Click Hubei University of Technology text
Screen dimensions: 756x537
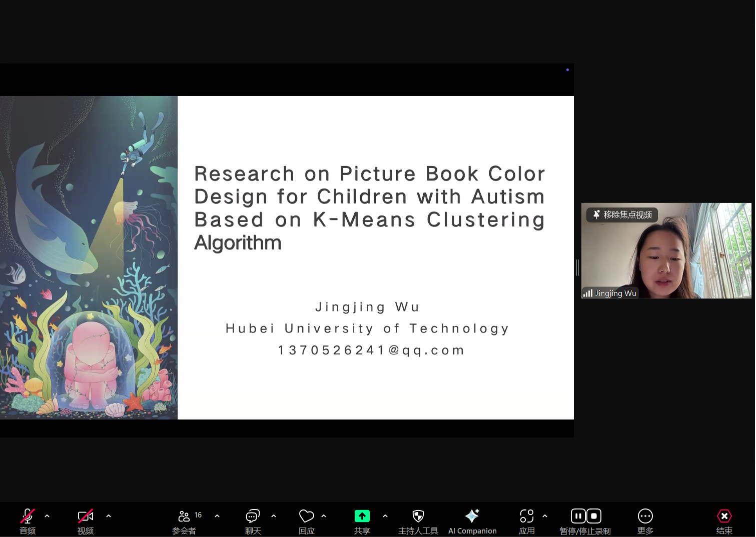tap(367, 328)
